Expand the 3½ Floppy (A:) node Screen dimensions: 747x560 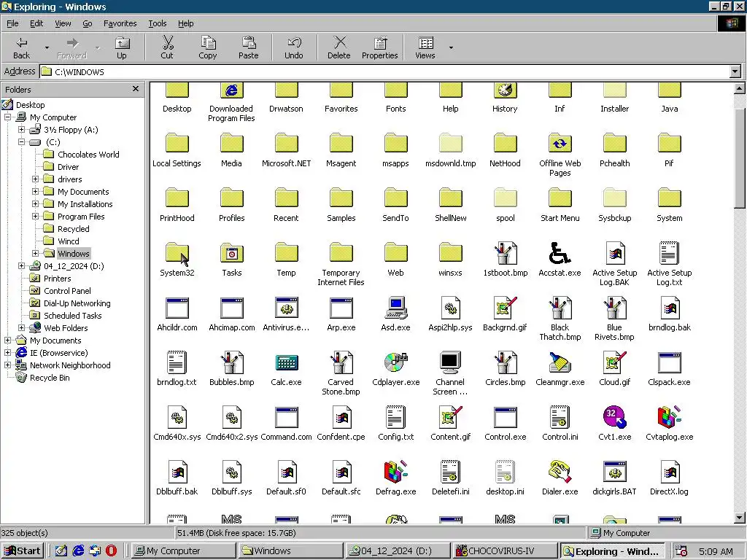(21, 130)
